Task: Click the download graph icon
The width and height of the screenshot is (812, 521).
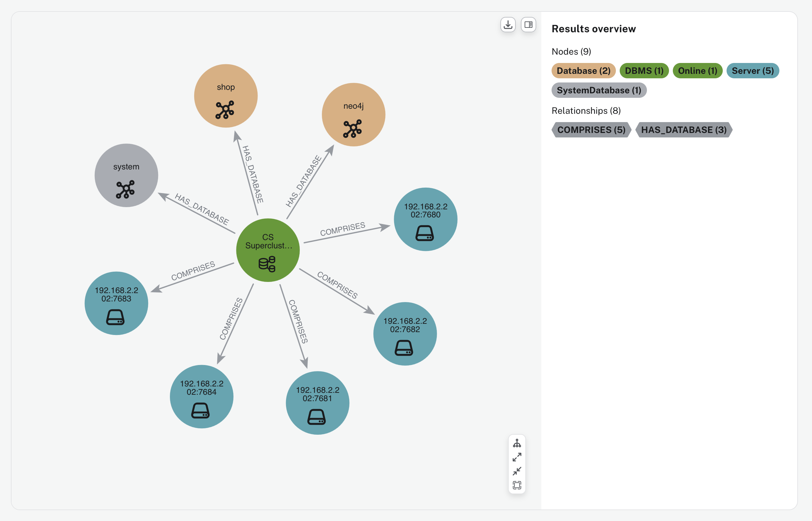Action: [508, 25]
